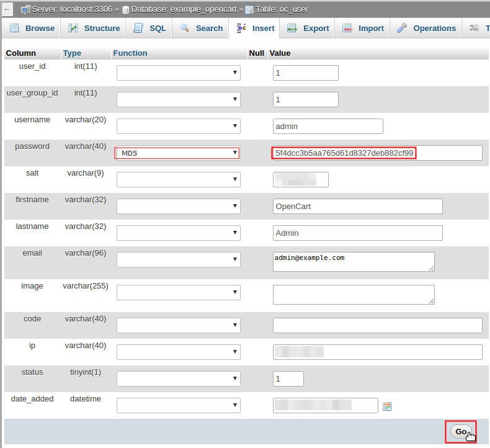
Task: Open the Structure tab
Action: tap(94, 28)
